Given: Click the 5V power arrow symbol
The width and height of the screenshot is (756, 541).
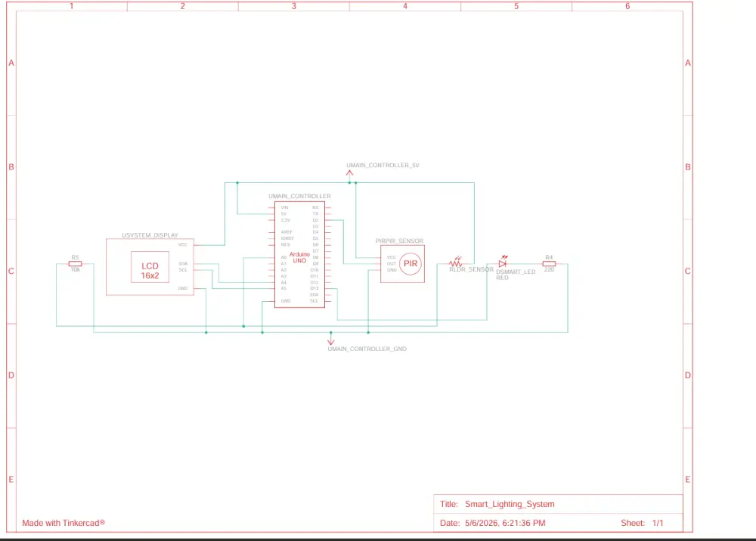Looking at the screenshot, I should coord(349,174).
